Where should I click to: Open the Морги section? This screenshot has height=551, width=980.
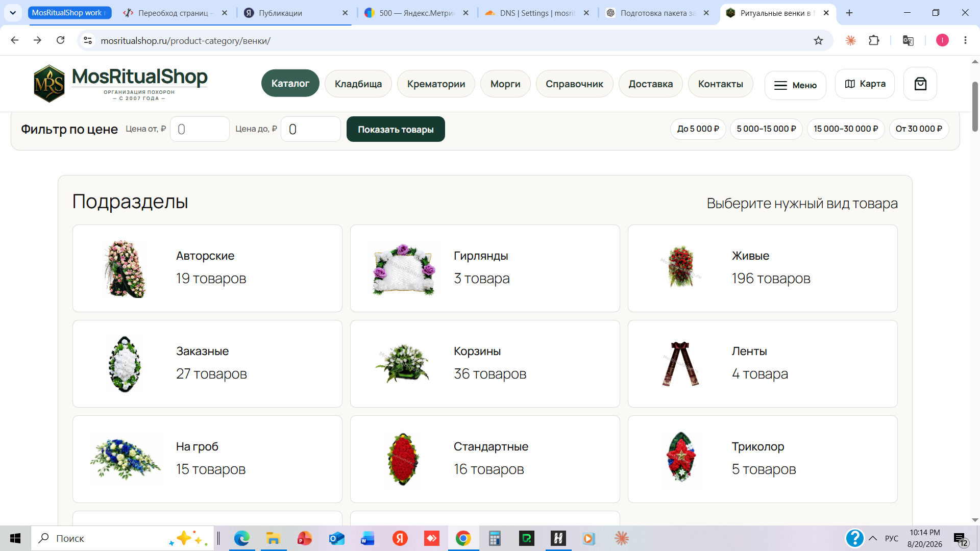(x=505, y=84)
